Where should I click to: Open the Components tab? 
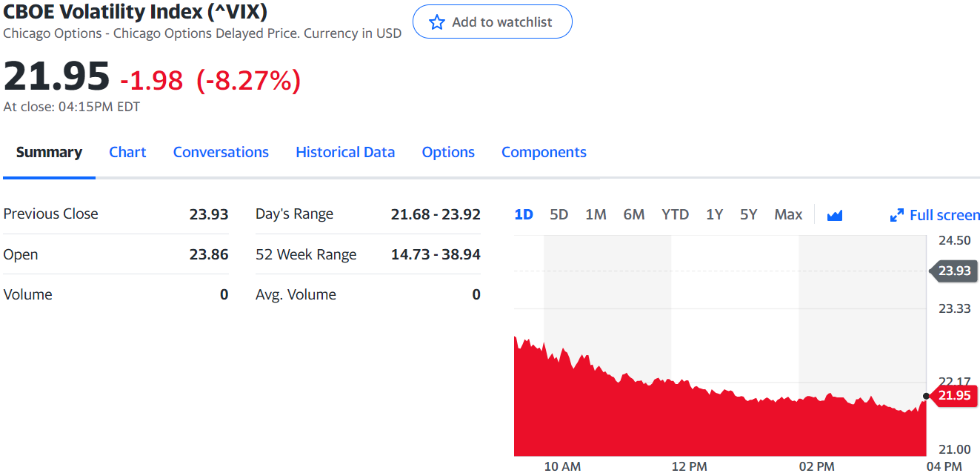pos(544,152)
